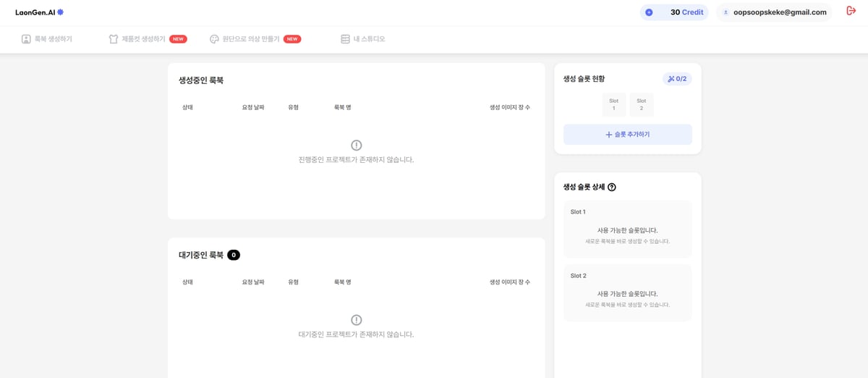The height and width of the screenshot is (378, 868).
Task: Click 상태 column header in 대기중인 룩북
Action: pos(187,282)
